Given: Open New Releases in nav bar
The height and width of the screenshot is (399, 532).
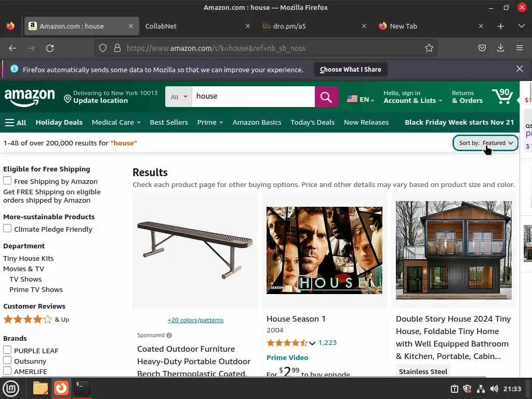Looking at the screenshot, I should pyautogui.click(x=366, y=123).
